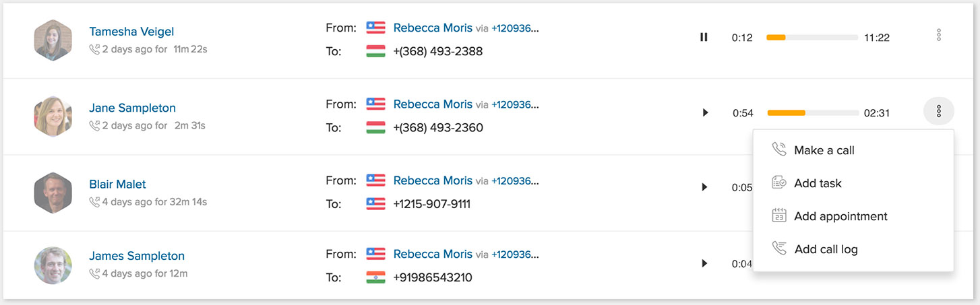Viewport: 980px width, 305px height.
Task: Open Blair Malet's contact link
Action: [117, 184]
